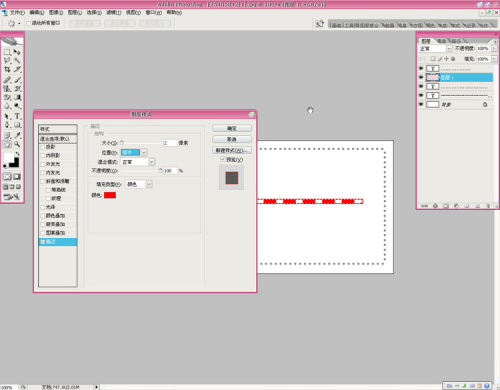Screen dimensions: 500x390
Task: Expand the stroke Position (位置) dropdown
Action: click(x=144, y=152)
